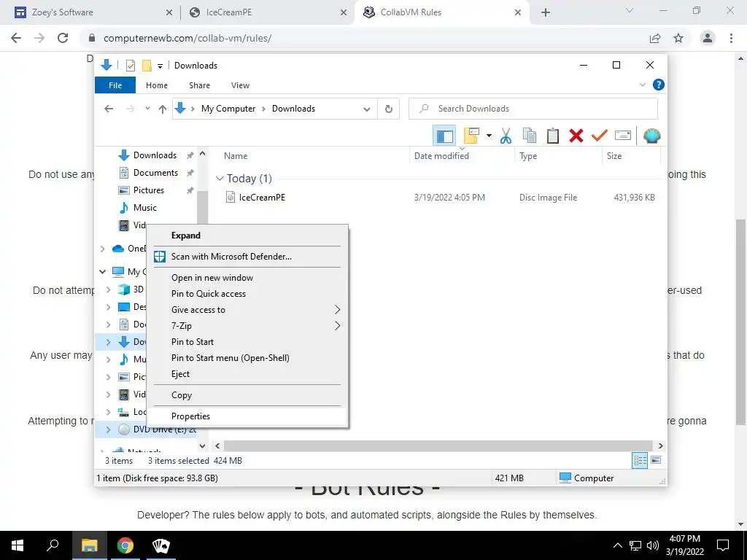
Task: Open the Windows Start menu
Action: pos(18,545)
